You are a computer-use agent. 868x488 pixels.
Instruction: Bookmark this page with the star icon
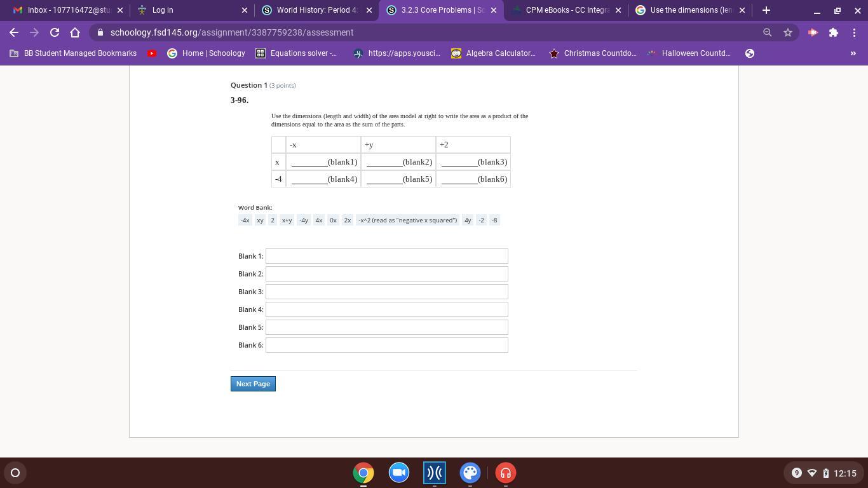[788, 32]
